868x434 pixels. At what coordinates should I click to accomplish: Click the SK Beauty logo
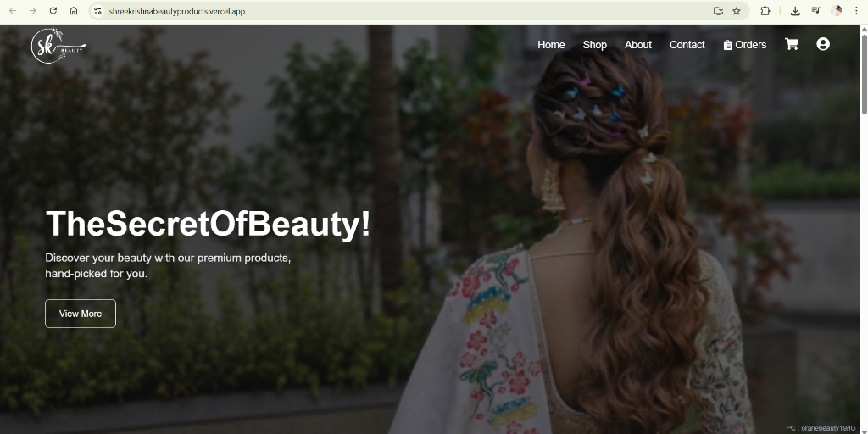[x=58, y=46]
